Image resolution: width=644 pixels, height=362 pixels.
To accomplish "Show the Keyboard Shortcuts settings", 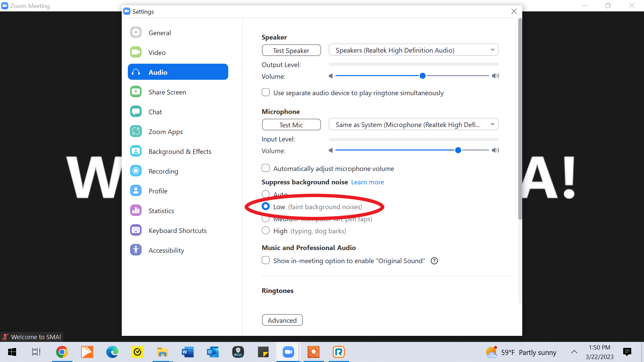I will coord(178,230).
